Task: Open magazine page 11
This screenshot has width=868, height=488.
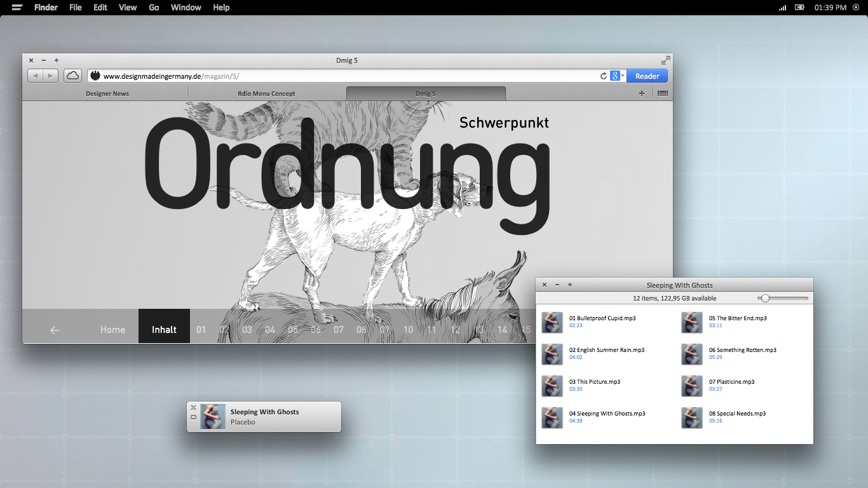Action: [x=432, y=330]
